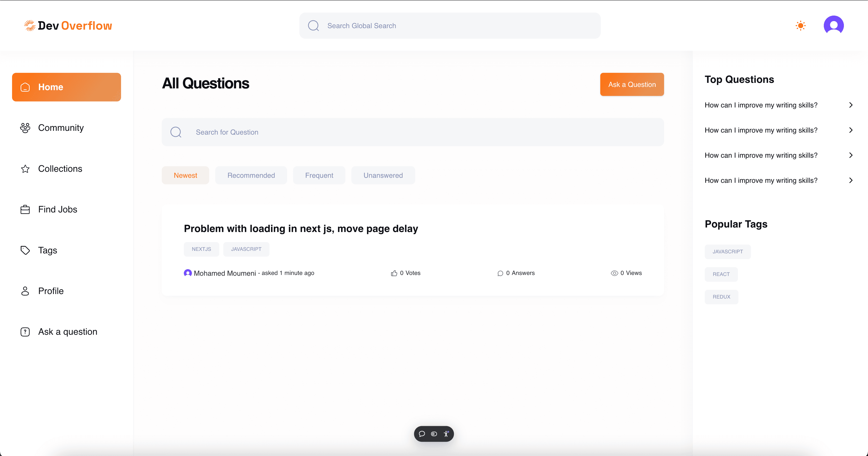The image size is (868, 456).
Task: Toggle the eye icon in floating toolbar
Action: pos(434,434)
